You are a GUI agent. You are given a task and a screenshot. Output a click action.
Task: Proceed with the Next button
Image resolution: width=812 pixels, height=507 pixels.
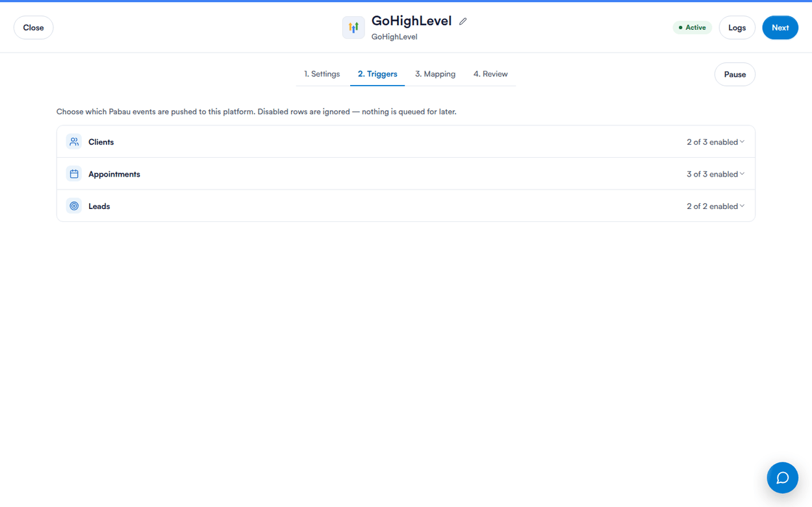point(780,28)
